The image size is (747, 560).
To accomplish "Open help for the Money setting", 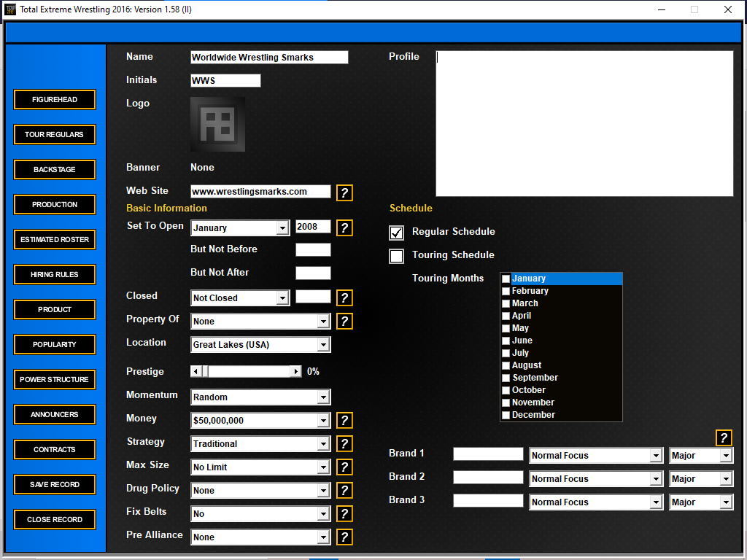I will 344,421.
